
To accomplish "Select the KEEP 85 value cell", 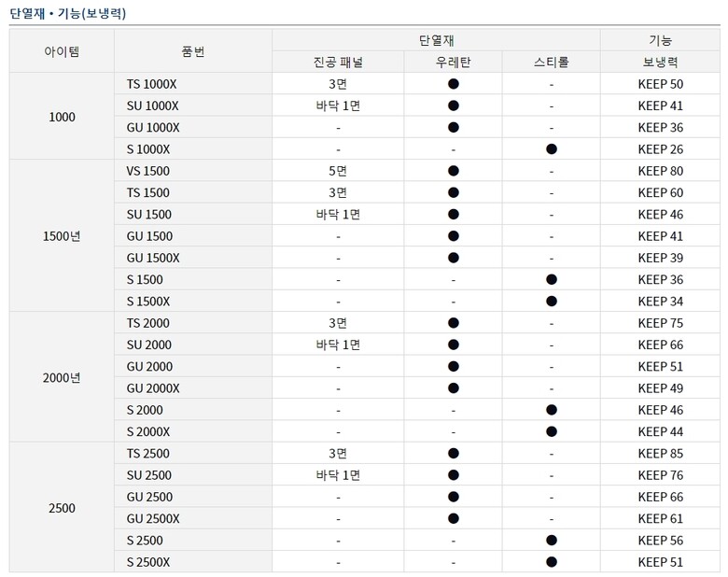I will tap(660, 454).
